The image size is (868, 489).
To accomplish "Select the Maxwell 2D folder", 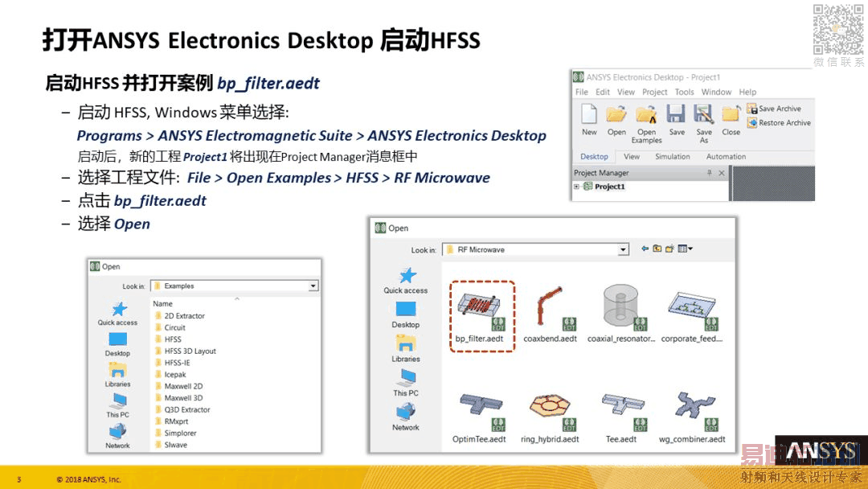I will pos(178,386).
